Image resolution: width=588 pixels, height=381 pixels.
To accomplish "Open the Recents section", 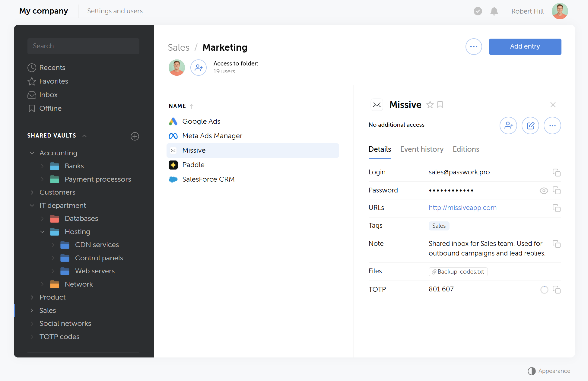I will point(46,68).
